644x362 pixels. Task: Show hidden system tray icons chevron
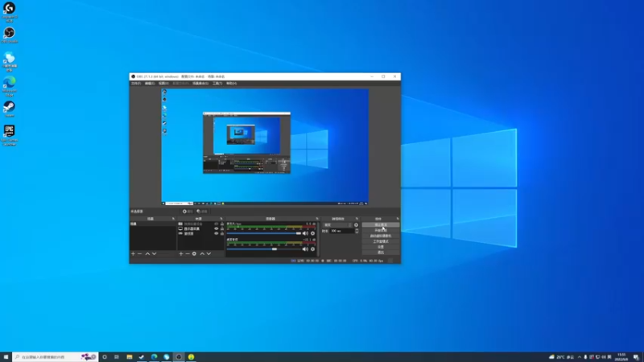click(x=579, y=357)
